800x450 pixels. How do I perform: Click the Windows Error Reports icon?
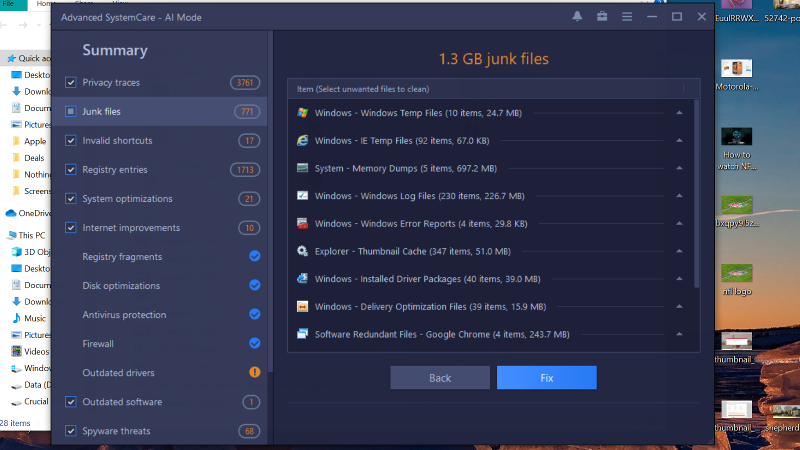click(303, 223)
